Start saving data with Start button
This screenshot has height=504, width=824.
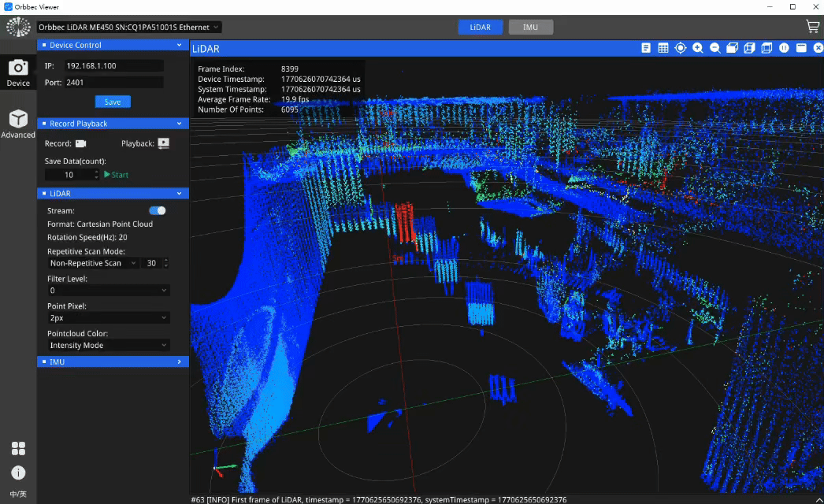tap(116, 175)
